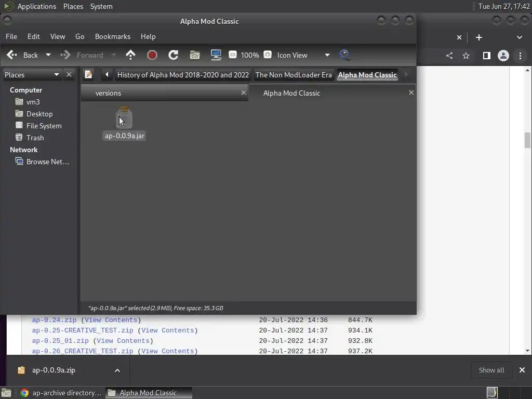Viewport: 532px width, 399px height.
Task: Open Chrome three-dot menu
Action: [520, 56]
